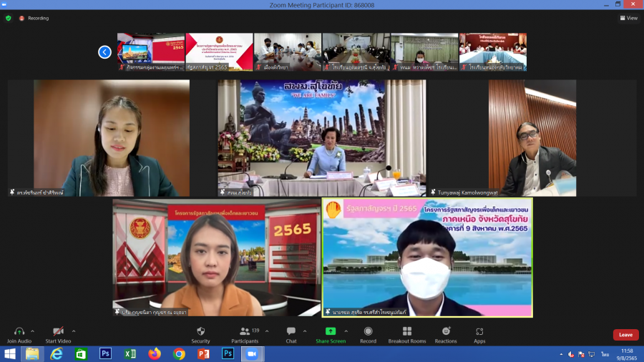Image resolution: width=644 pixels, height=362 pixels.
Task: Expand video options arrow beside Start Video
Action: point(74,331)
